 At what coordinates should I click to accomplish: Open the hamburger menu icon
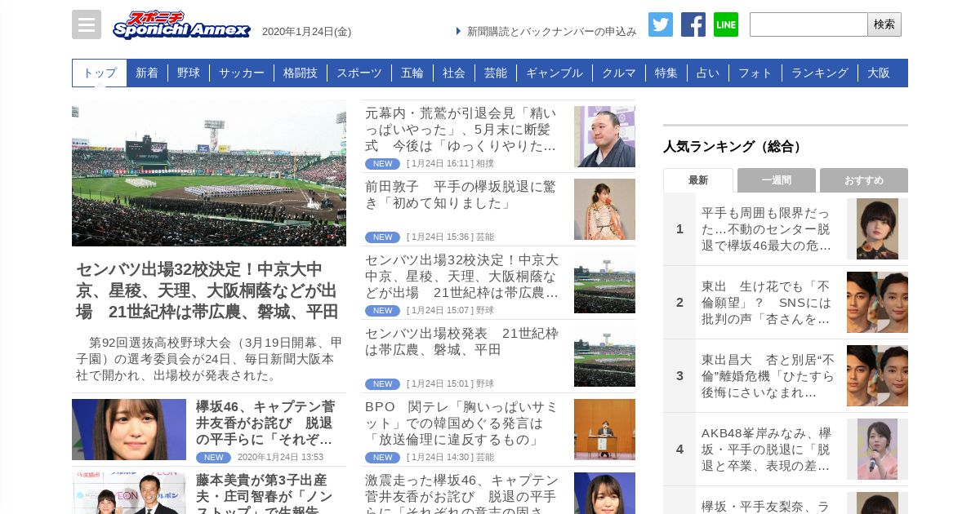coord(87,24)
